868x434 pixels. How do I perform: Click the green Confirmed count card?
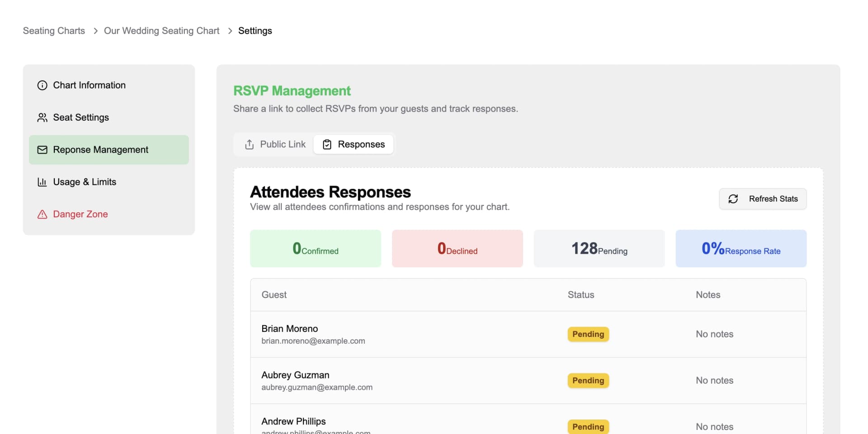pos(315,248)
